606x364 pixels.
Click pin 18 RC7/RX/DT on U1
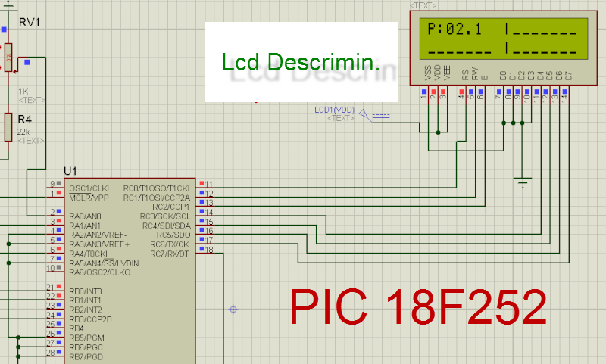205,250
